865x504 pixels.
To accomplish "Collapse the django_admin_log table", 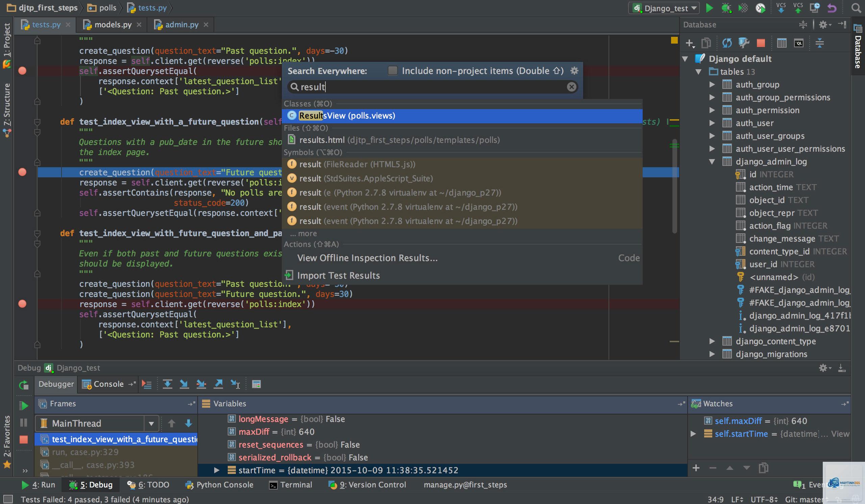I will [712, 161].
